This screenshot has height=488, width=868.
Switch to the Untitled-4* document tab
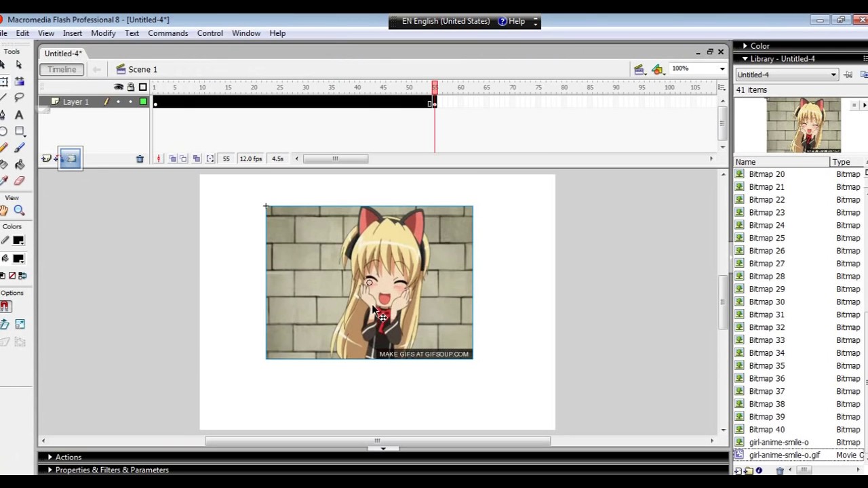tap(63, 54)
